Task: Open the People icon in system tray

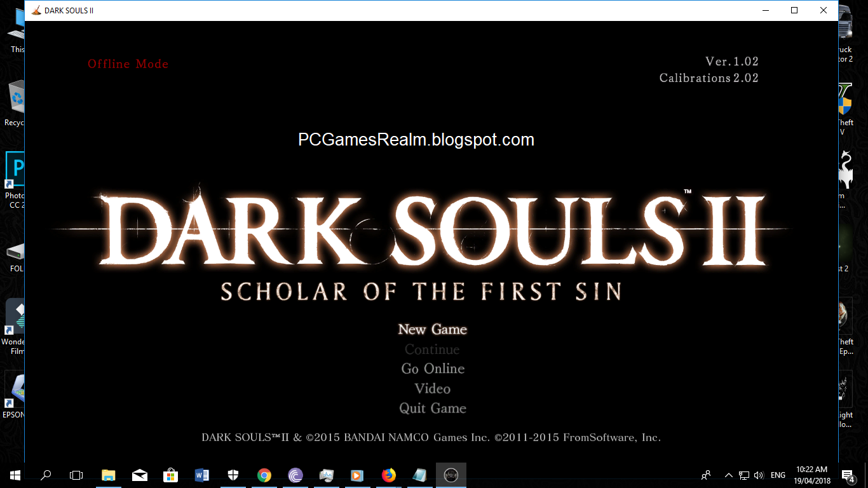Action: point(706,475)
